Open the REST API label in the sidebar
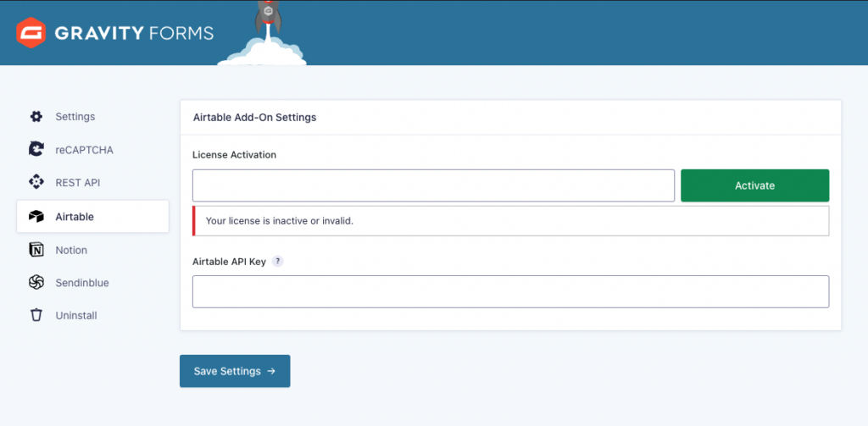The height and width of the screenshot is (426, 868). pos(79,182)
